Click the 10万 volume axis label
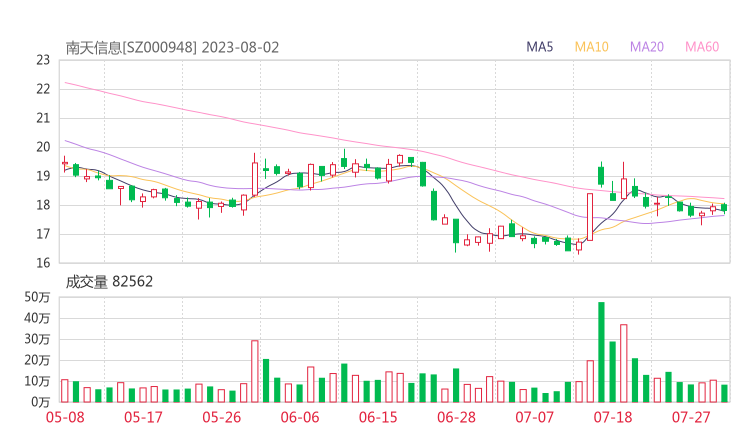Screen dimensions: 740x440 tap(37, 381)
